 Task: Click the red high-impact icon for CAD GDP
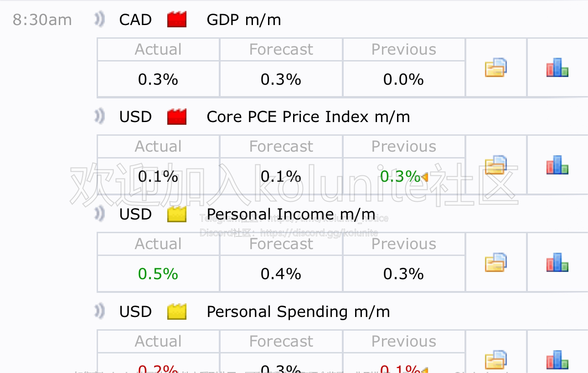177,20
